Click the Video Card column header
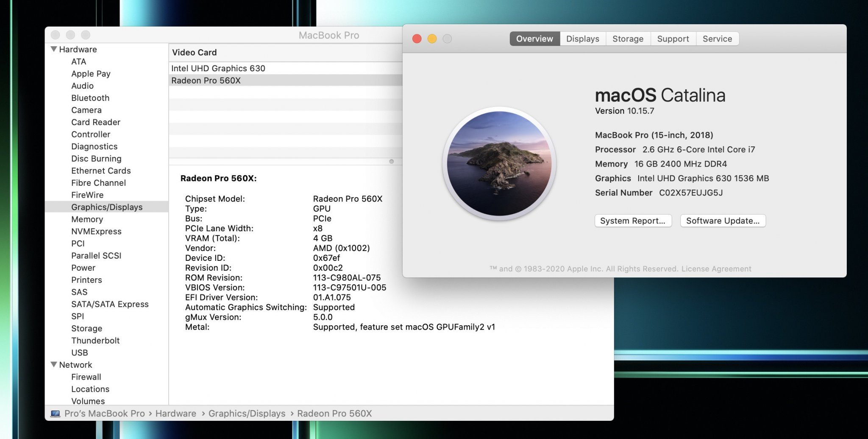The image size is (868, 439). 285,52
